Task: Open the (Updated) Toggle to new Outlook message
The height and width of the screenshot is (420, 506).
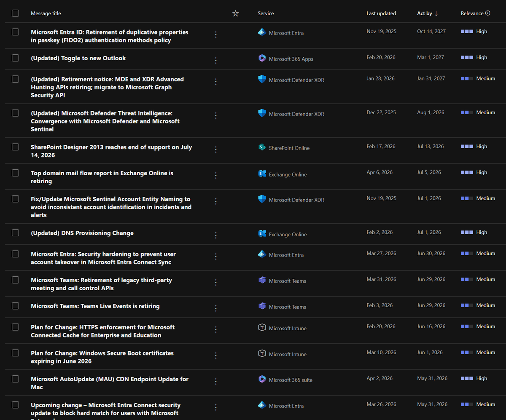Action: point(78,58)
